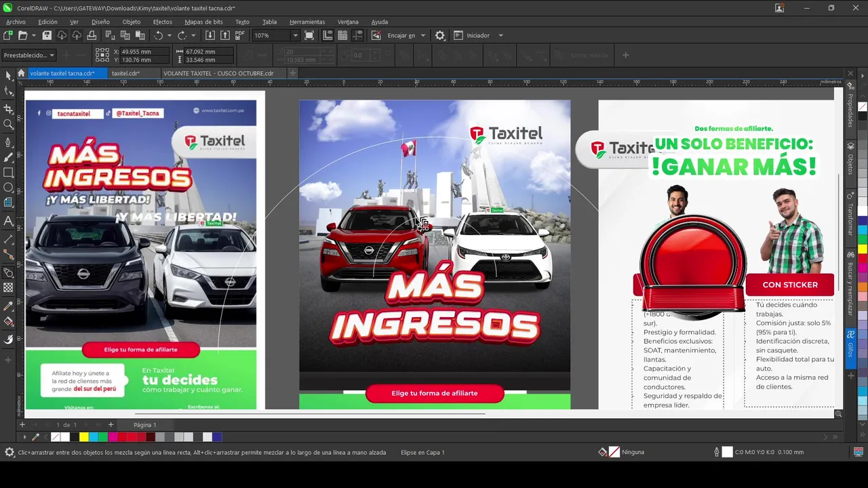Select the Smart Fill tool
Image resolution: width=868 pixels, height=488 pixels.
point(8,339)
